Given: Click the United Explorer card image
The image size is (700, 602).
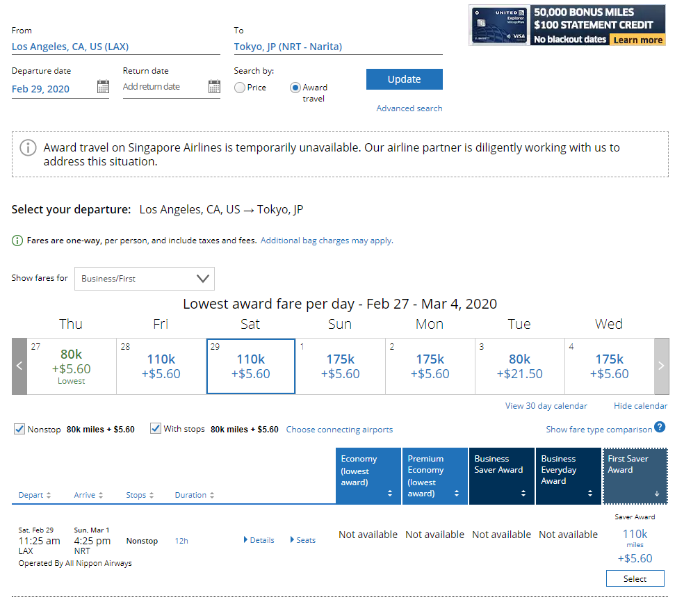Looking at the screenshot, I should click(500, 26).
